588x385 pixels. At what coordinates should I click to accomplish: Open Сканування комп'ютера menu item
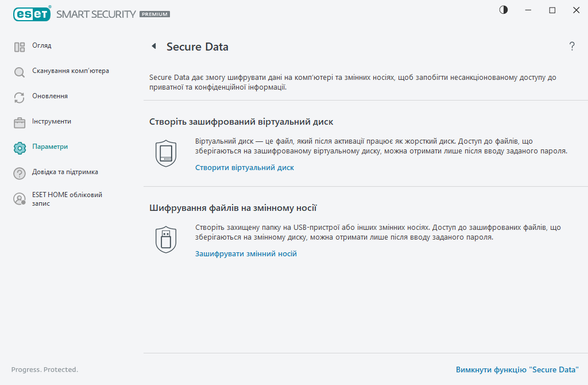70,71
